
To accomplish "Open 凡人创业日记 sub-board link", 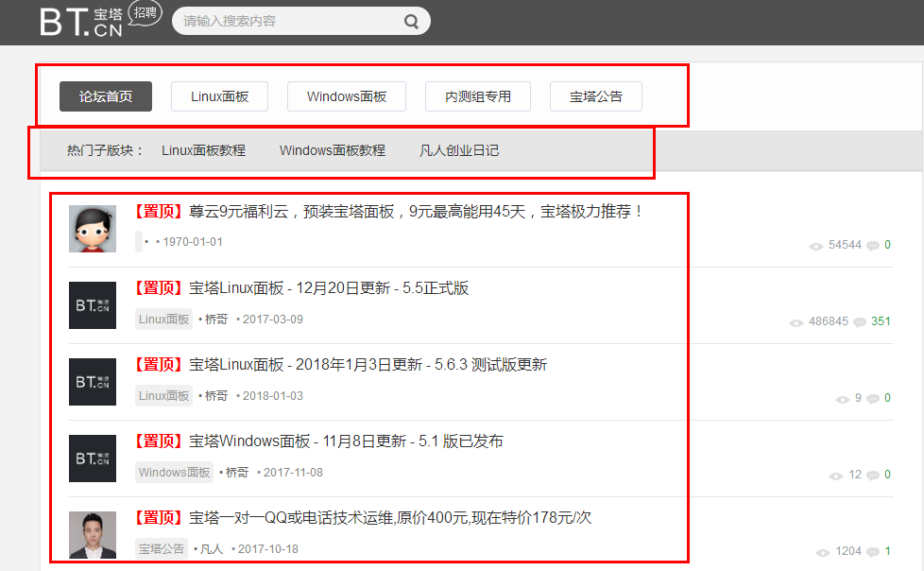I will [x=459, y=150].
